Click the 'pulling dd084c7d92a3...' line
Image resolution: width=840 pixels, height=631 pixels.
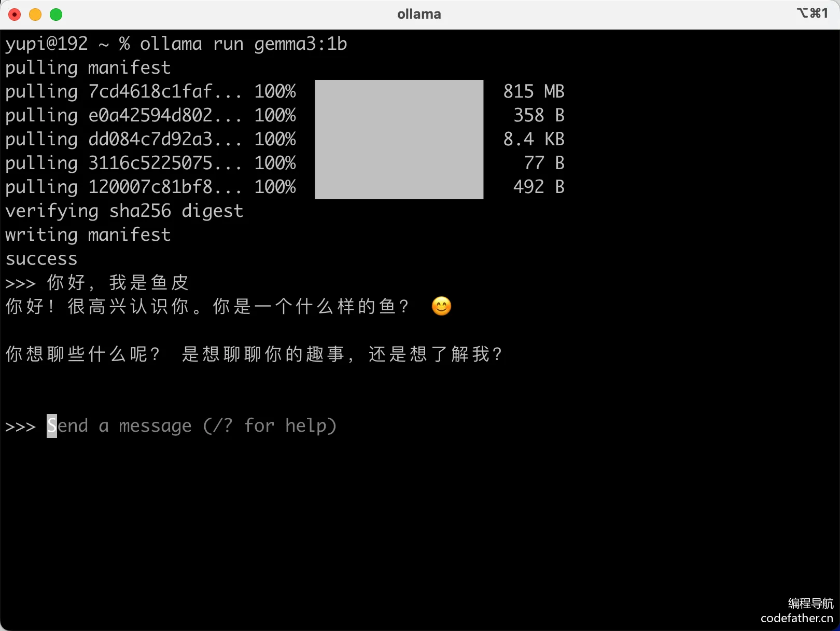coord(285,140)
